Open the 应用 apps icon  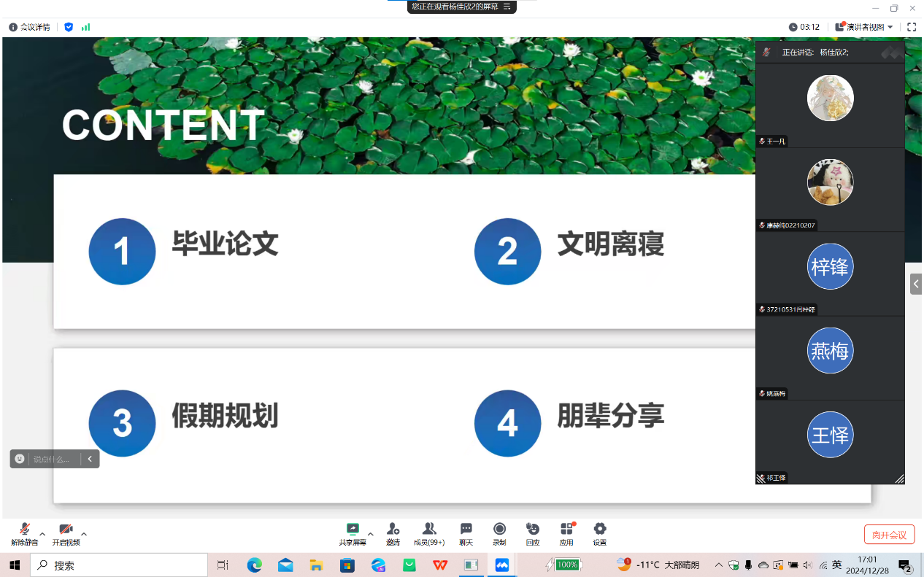[x=566, y=530]
